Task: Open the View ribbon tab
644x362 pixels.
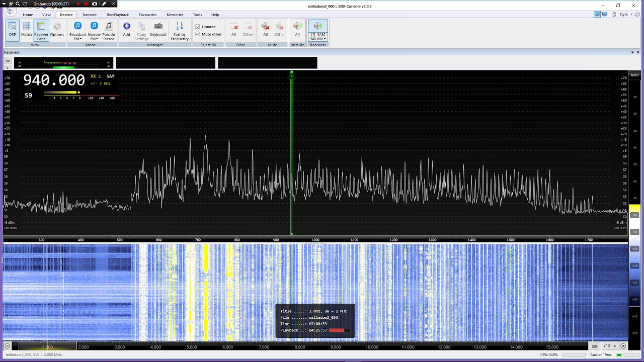Action: click(46, 15)
